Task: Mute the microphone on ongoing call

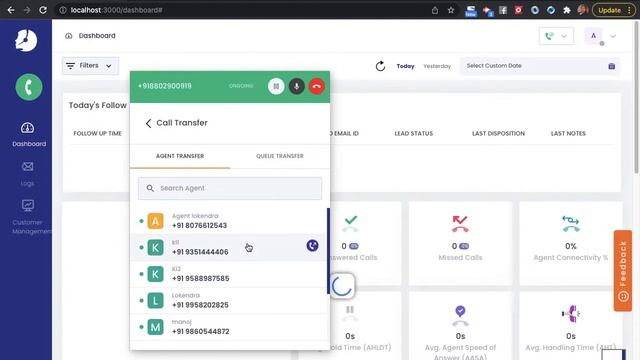Action: tap(297, 86)
